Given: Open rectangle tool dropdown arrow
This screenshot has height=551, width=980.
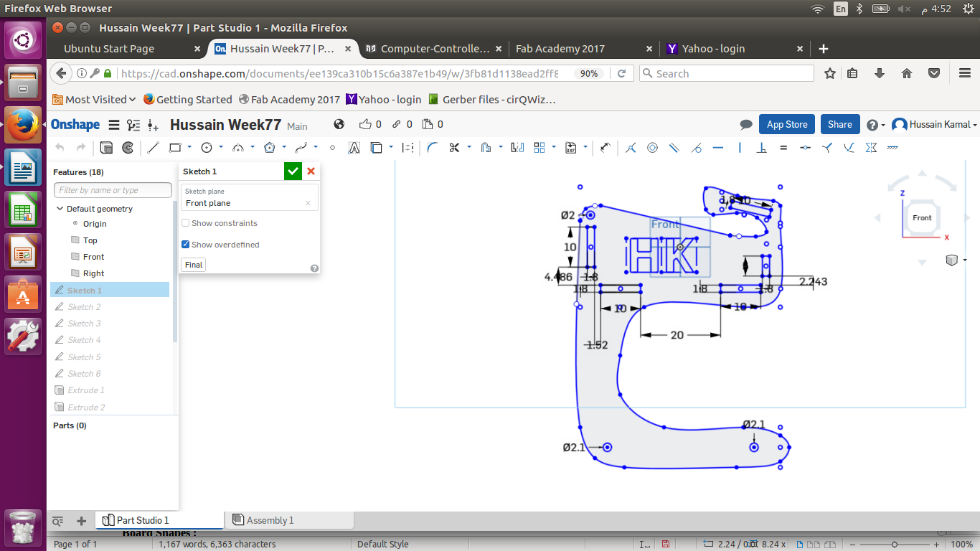Looking at the screenshot, I should pos(189,148).
